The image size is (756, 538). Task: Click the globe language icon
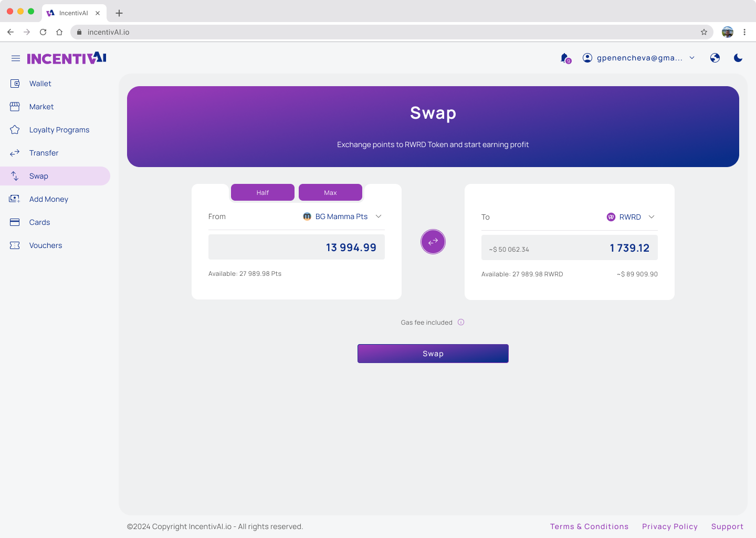(x=715, y=58)
